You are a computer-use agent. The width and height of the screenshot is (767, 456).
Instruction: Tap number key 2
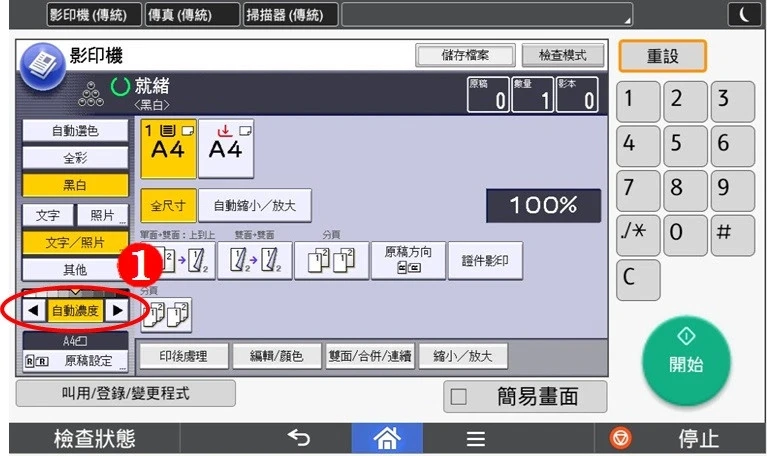click(685, 101)
